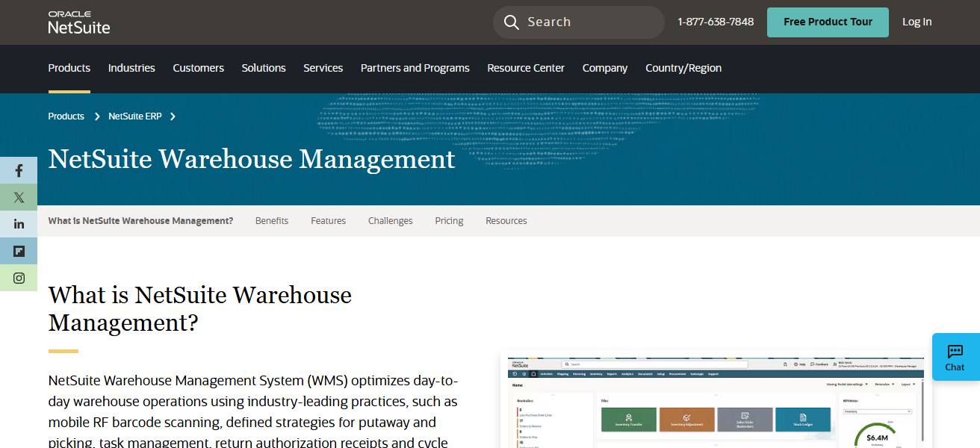Call link 1-877-638-7848
This screenshot has height=448, width=980.
716,22
